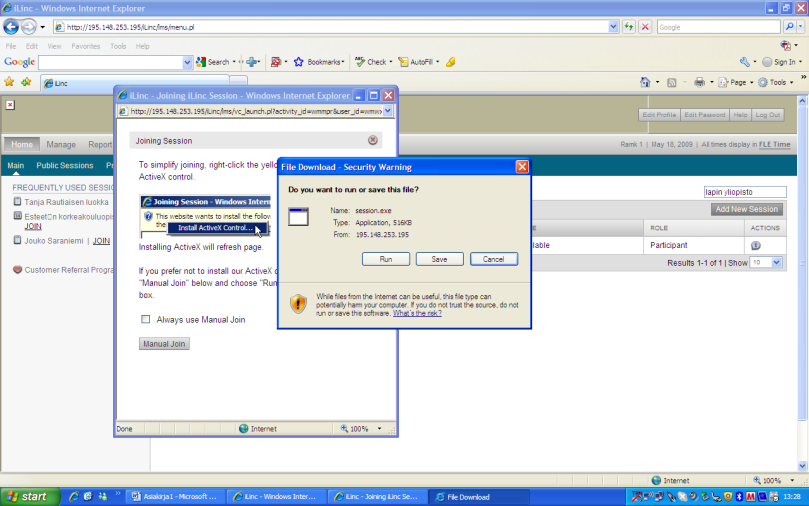Click the Print printer icon

699,82
